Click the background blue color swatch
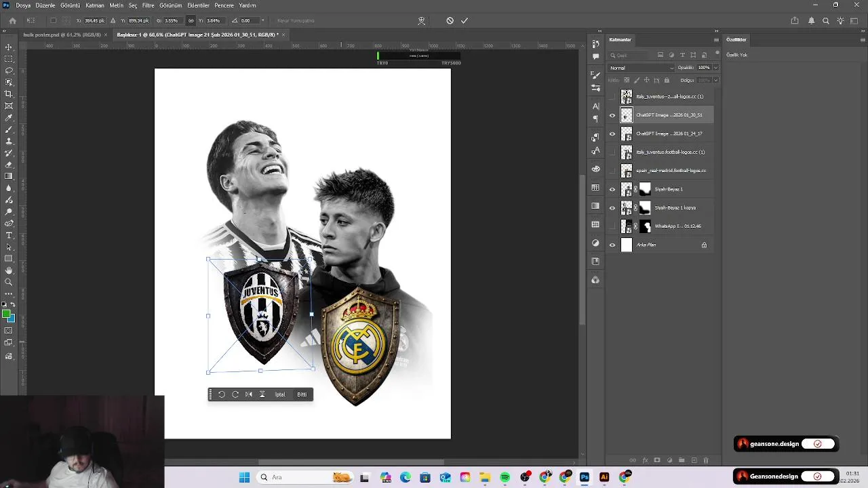The image size is (868, 488). 11,319
